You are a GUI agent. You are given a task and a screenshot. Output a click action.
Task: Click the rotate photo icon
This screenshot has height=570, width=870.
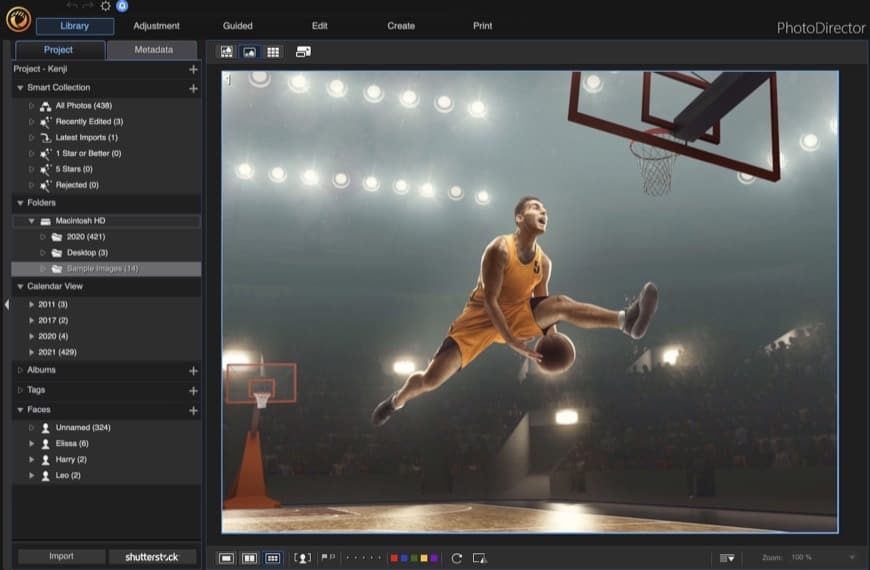(456, 558)
